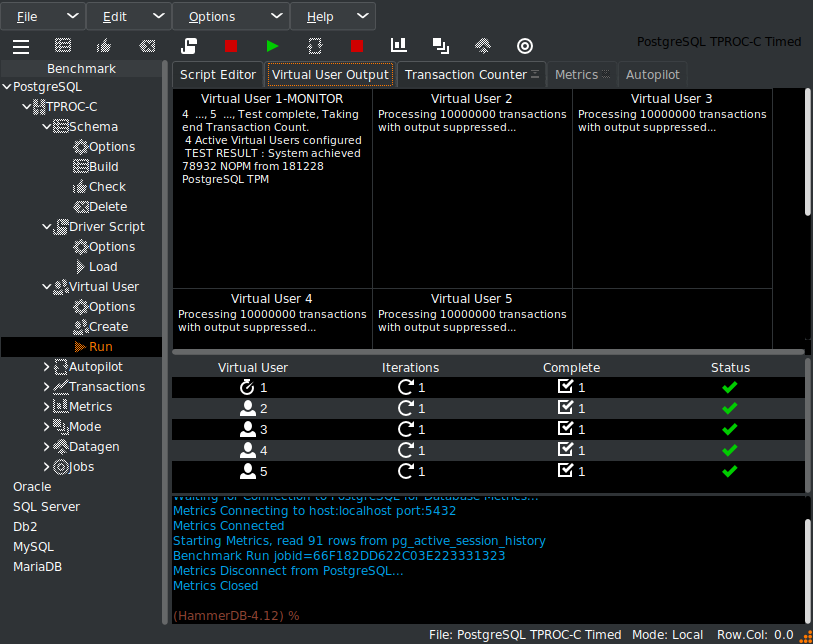The image size is (813, 644).
Task: Select the MariaDB database entry
Action: (37, 567)
